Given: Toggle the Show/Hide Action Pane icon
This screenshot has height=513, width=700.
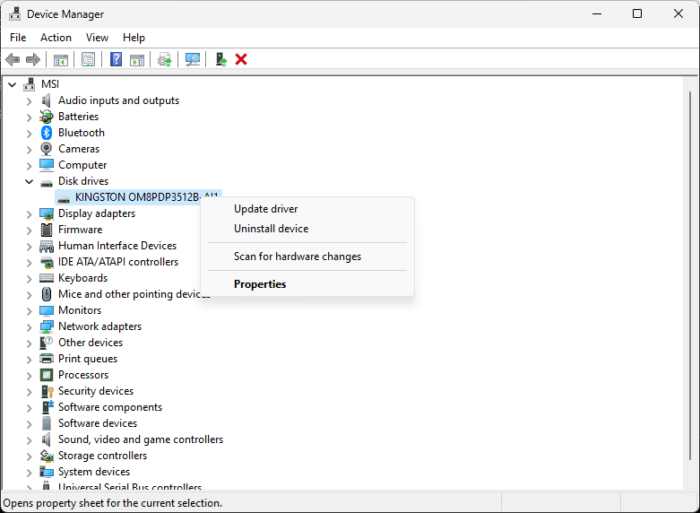Looking at the screenshot, I should pos(137,59).
